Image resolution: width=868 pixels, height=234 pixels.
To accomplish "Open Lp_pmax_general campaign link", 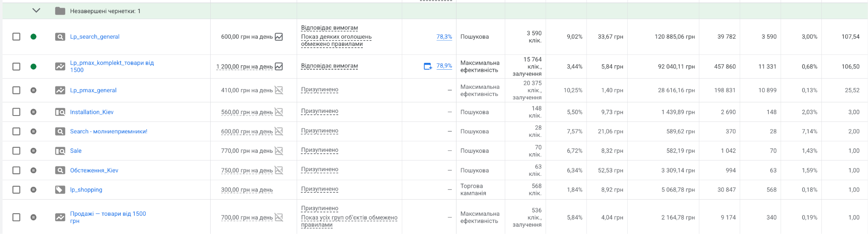I will (x=93, y=90).
